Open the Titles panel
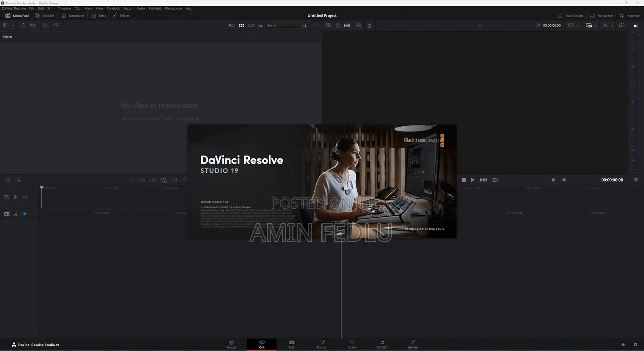This screenshot has width=644, height=351. [x=99, y=16]
